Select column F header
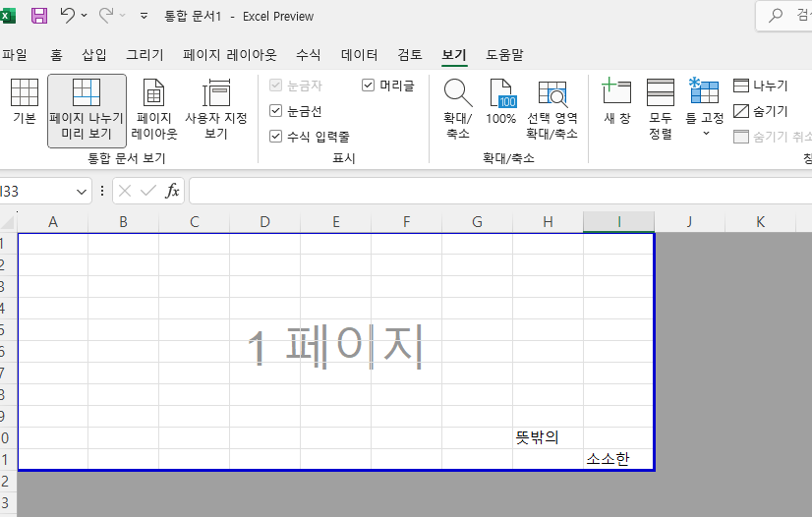Screen dimensions: 812x517 407,222
